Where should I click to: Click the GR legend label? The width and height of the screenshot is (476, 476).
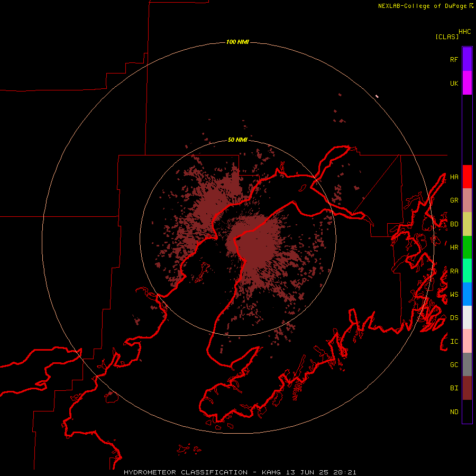point(454,200)
